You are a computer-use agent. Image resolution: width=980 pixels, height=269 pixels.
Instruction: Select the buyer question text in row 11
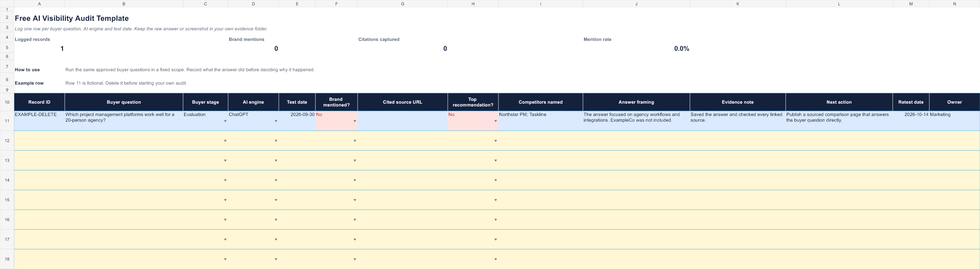point(120,117)
